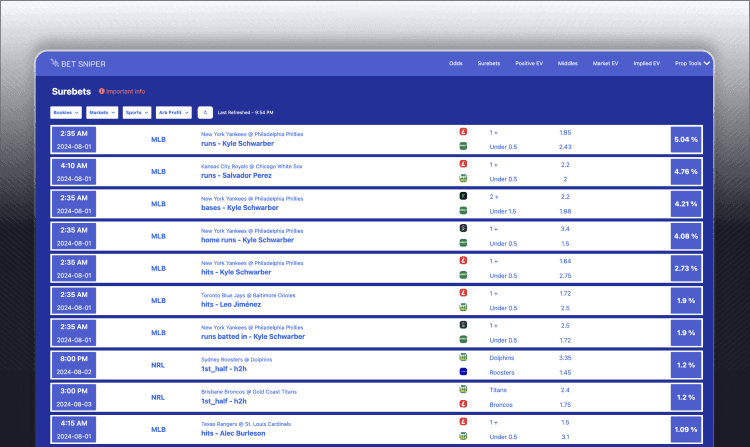This screenshot has width=750, height=447.
Task: Select 'hits - Leo Jiménez' market text
Action: point(231,305)
